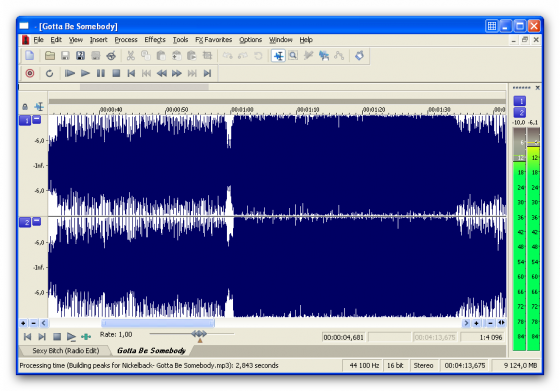The height and width of the screenshot is (391, 560).
Task: Open a file with the folder icon
Action: click(50, 56)
